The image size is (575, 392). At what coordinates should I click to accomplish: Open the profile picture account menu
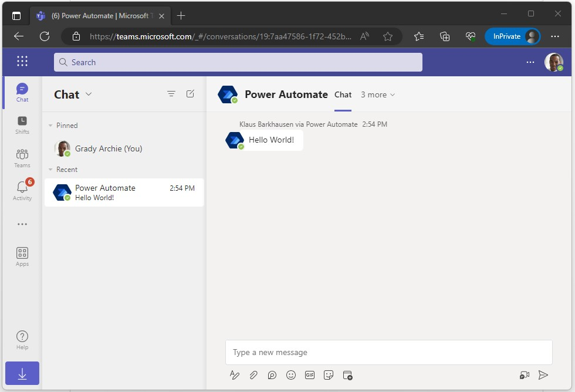click(x=554, y=62)
